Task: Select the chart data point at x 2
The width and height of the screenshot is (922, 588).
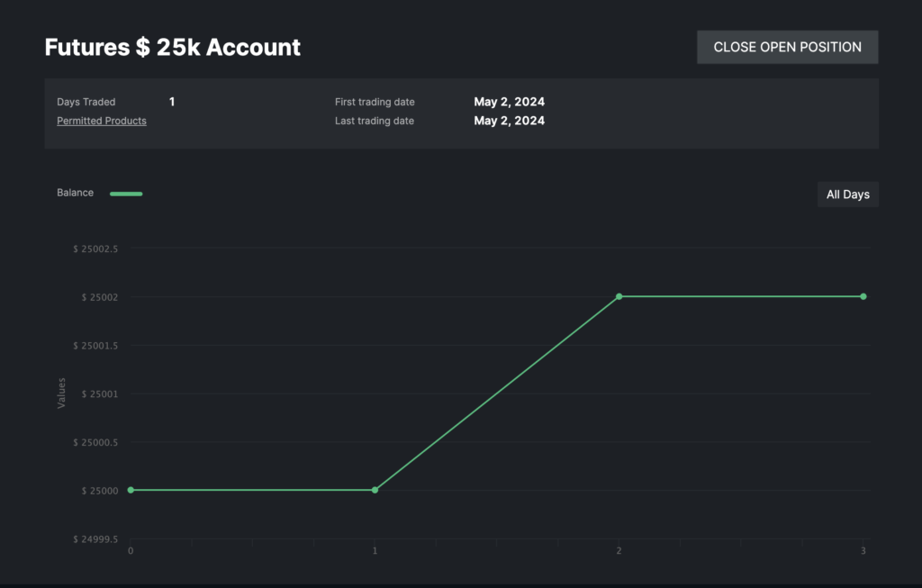Action: pos(619,296)
